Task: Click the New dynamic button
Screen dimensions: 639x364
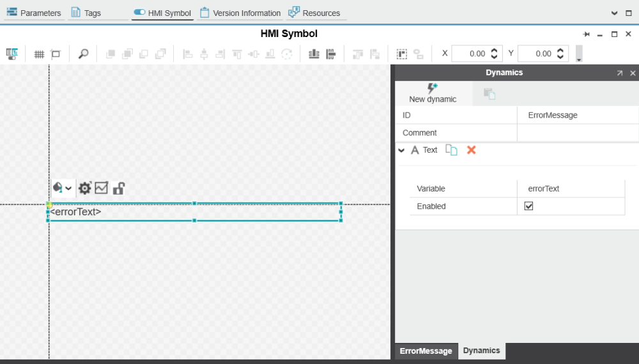Action: [x=433, y=93]
